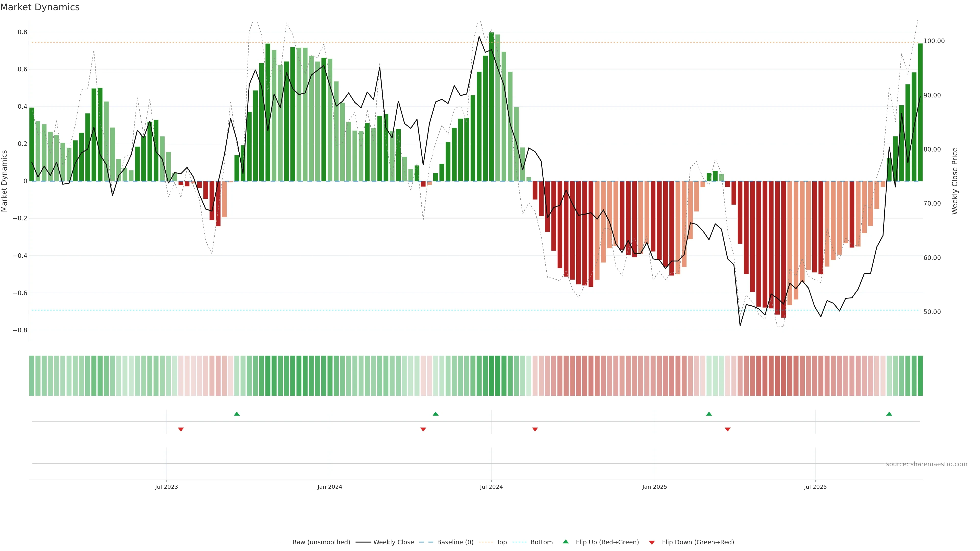Image resolution: width=980 pixels, height=551 pixels.
Task: Click the Jul 2025 x-axis label
Action: [815, 487]
